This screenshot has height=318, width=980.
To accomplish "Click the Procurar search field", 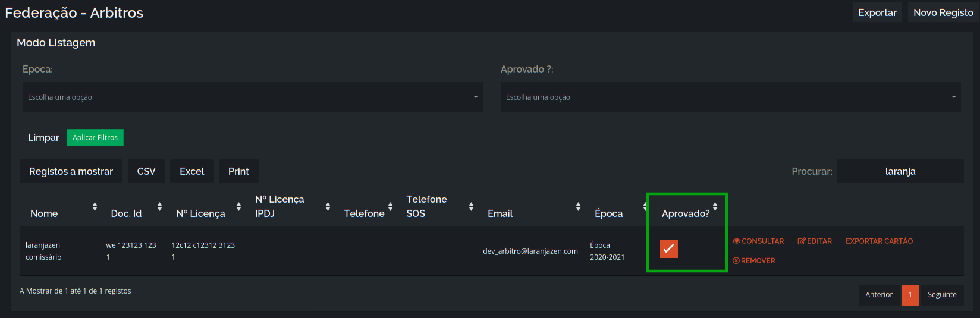I will tap(900, 171).
